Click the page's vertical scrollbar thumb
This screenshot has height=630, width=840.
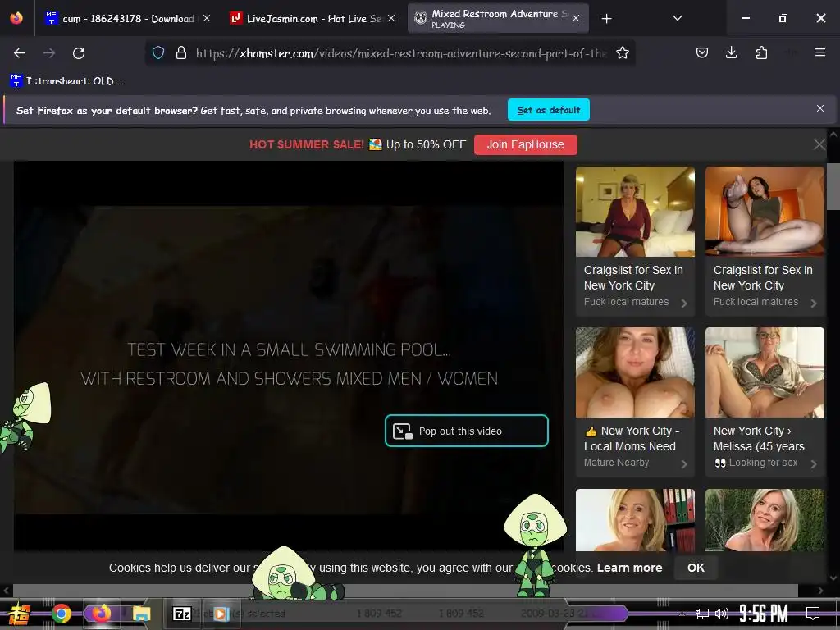coord(833,186)
